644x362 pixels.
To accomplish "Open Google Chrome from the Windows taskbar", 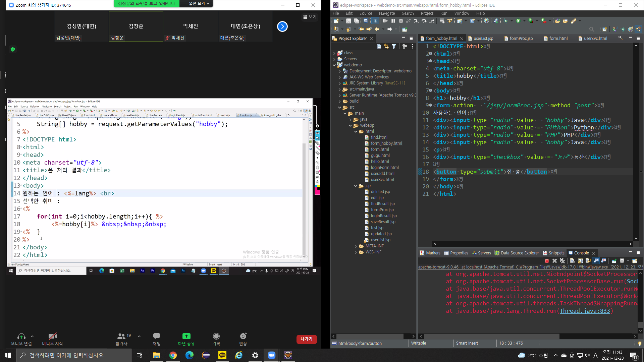I will [x=173, y=355].
